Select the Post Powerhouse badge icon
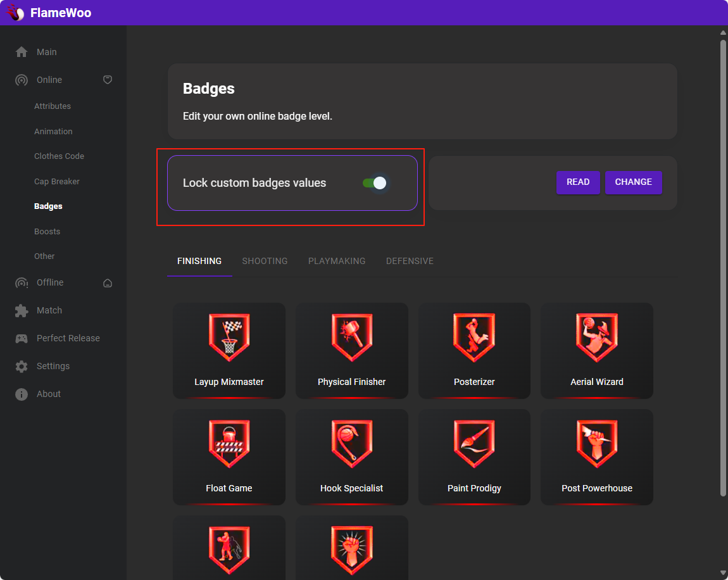Viewport: 728px width, 580px height. pyautogui.click(x=596, y=444)
